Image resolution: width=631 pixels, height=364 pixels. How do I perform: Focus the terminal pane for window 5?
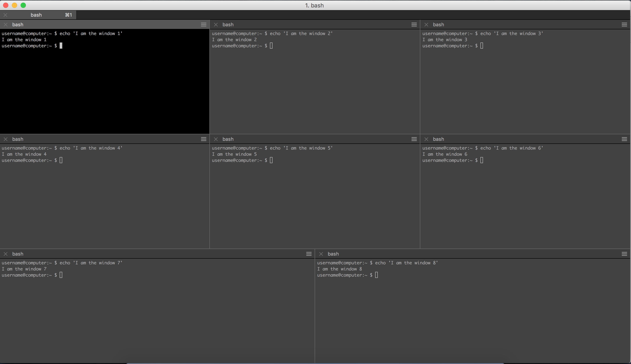click(315, 196)
